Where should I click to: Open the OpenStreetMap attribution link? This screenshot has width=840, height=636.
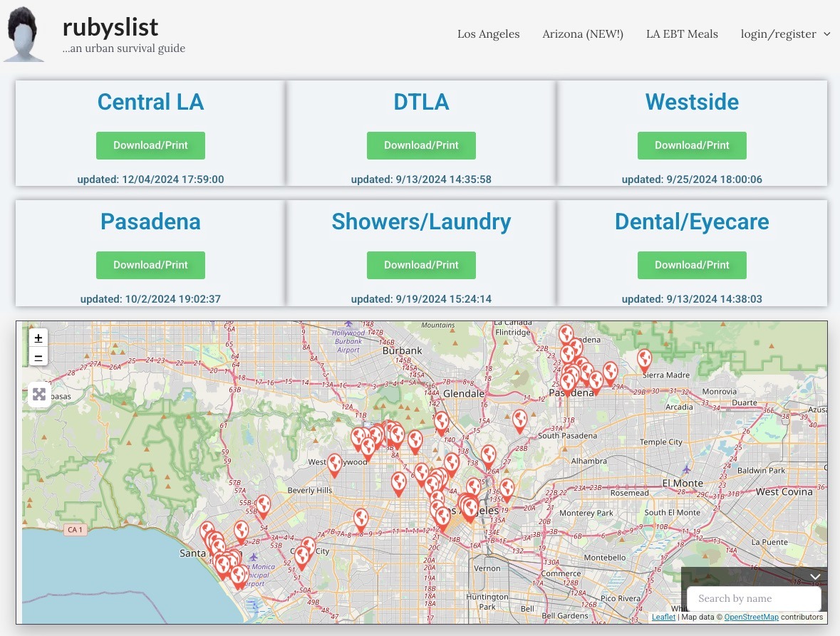(x=751, y=617)
